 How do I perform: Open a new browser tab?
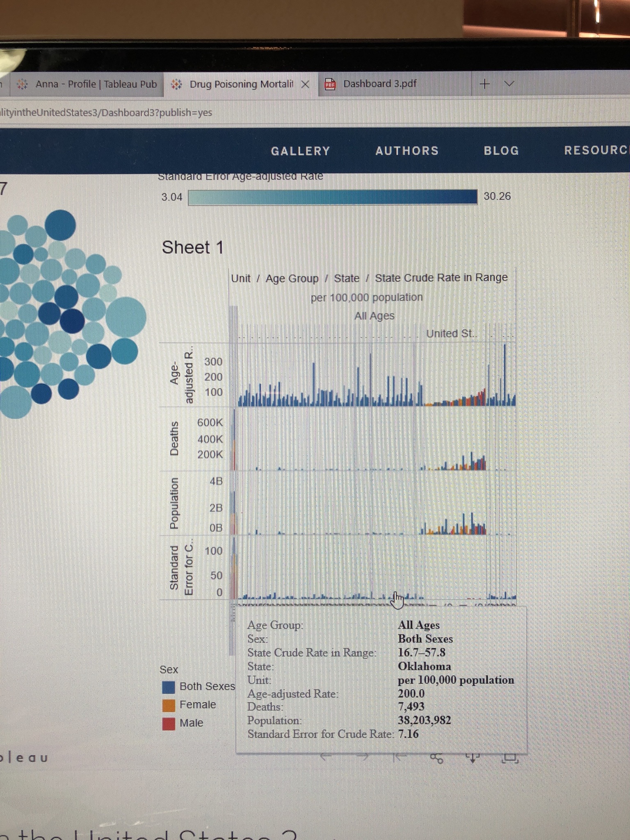[484, 84]
